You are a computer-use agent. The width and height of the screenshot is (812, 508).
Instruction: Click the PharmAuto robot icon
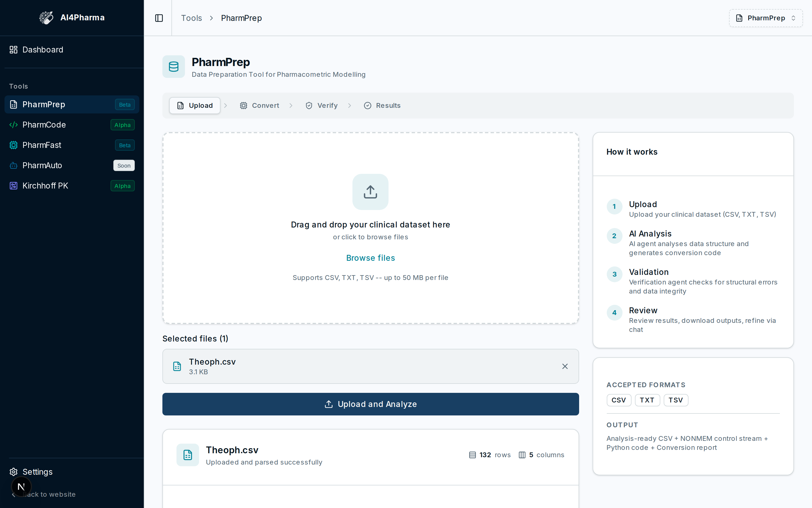[14, 165]
